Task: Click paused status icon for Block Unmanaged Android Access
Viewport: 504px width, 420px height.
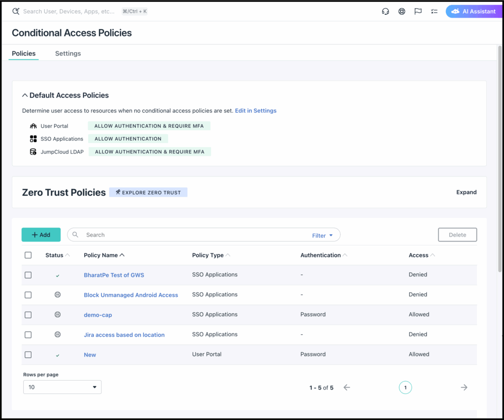Action: point(58,295)
